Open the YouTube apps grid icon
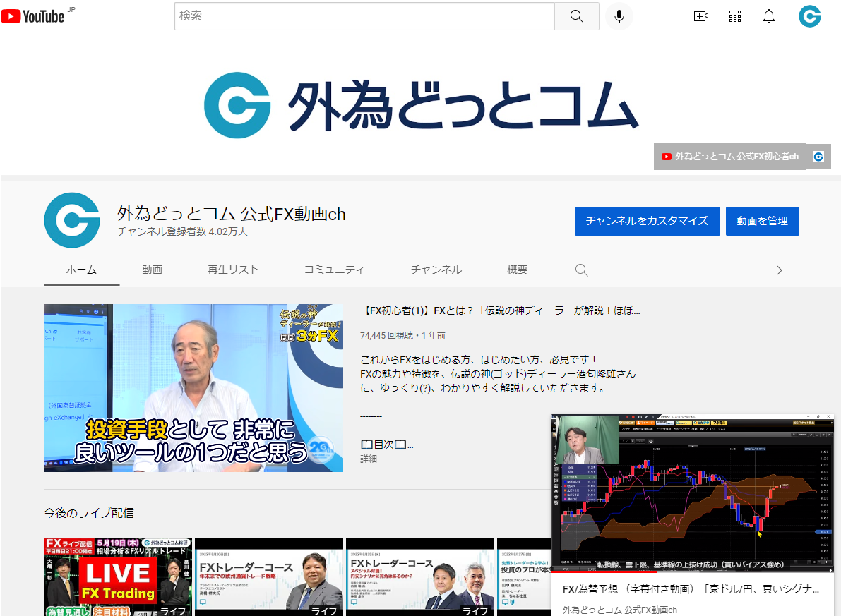This screenshot has width=841, height=616. tap(735, 16)
